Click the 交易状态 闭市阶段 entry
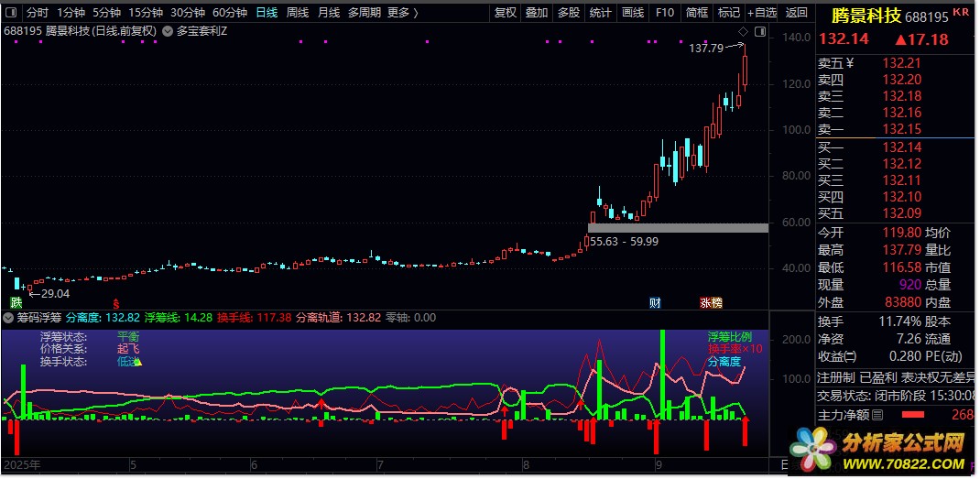Viewport: 980px width, 479px height. pyautogui.click(x=897, y=396)
